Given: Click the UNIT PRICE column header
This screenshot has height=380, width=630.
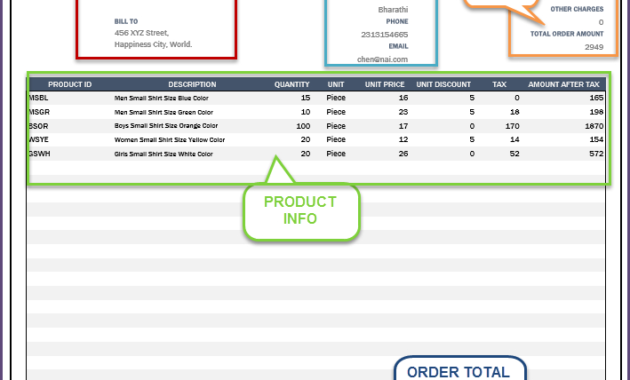Looking at the screenshot, I should tap(385, 84).
